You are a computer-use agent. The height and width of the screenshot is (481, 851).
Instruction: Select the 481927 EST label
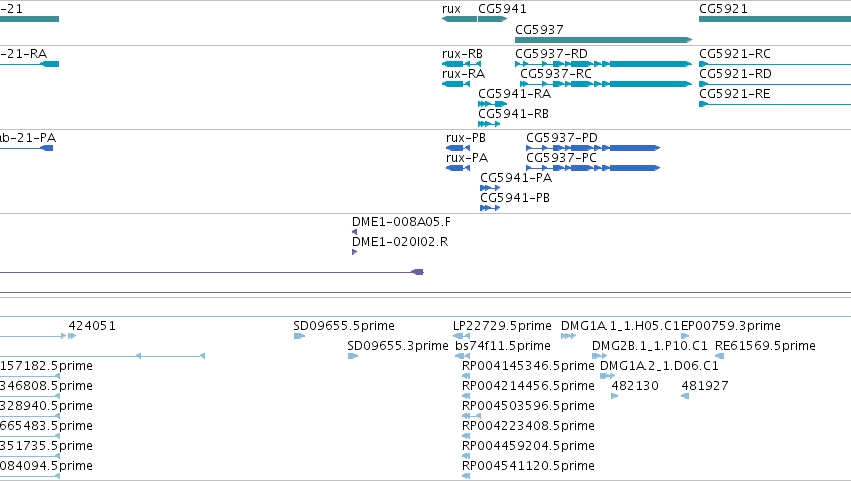click(704, 386)
